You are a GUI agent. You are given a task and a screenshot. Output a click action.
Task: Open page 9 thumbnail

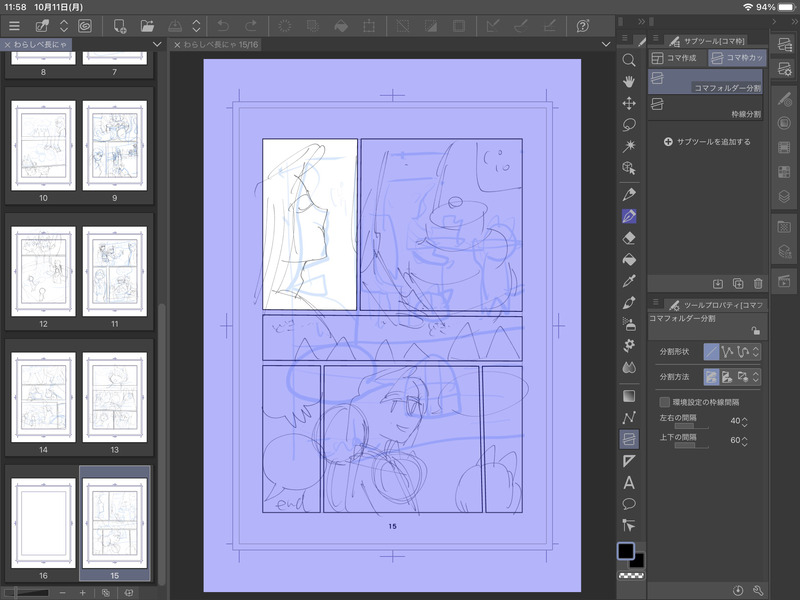click(x=115, y=145)
